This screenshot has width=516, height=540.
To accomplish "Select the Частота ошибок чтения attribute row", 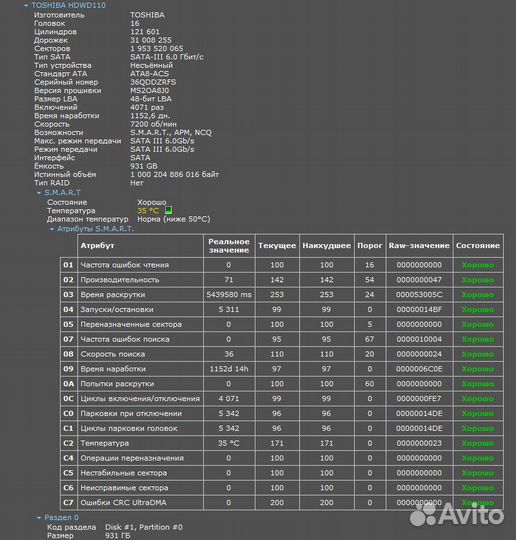I will click(282, 265).
